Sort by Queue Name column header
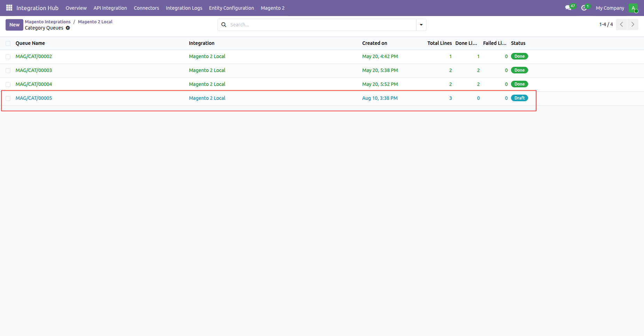Screen dimensions: 644x336 pos(30,43)
